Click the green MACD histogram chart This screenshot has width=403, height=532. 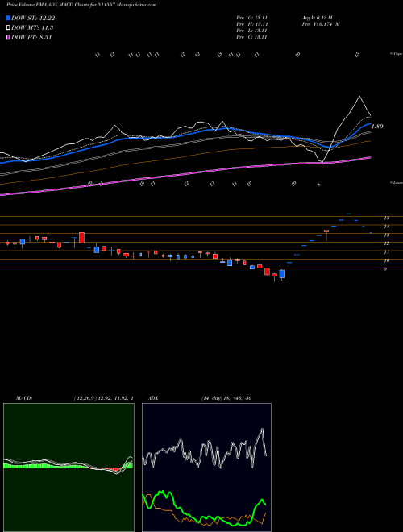tap(69, 468)
